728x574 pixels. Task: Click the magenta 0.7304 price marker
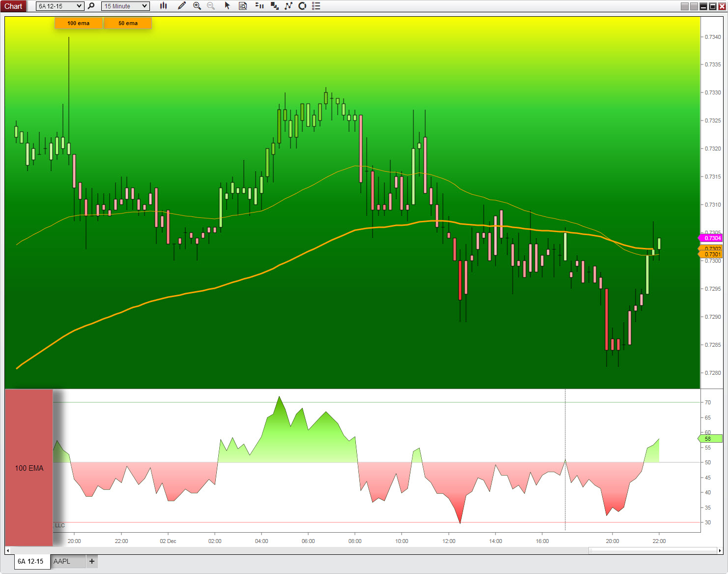click(x=711, y=238)
